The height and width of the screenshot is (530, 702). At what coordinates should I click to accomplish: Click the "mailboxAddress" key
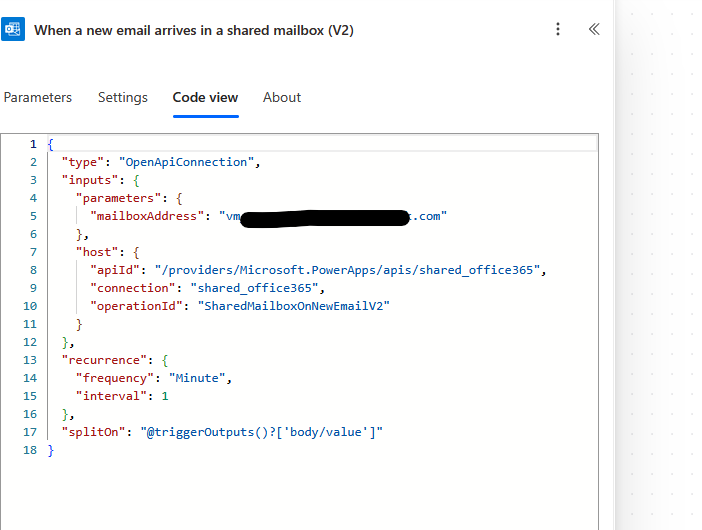click(147, 216)
